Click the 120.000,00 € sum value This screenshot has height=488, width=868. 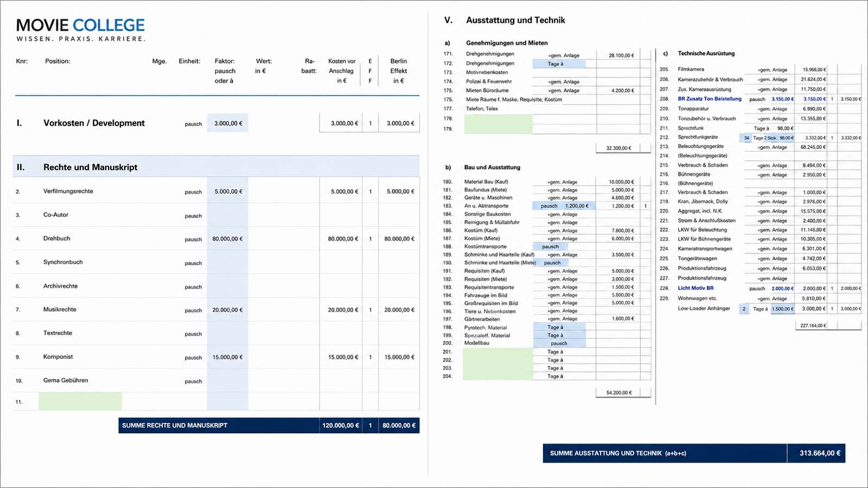click(x=341, y=426)
